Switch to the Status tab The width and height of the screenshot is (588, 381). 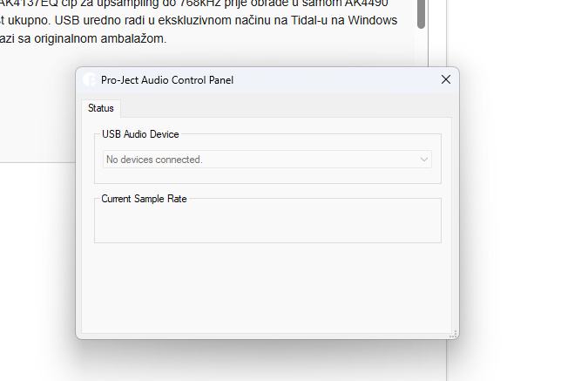tap(101, 108)
